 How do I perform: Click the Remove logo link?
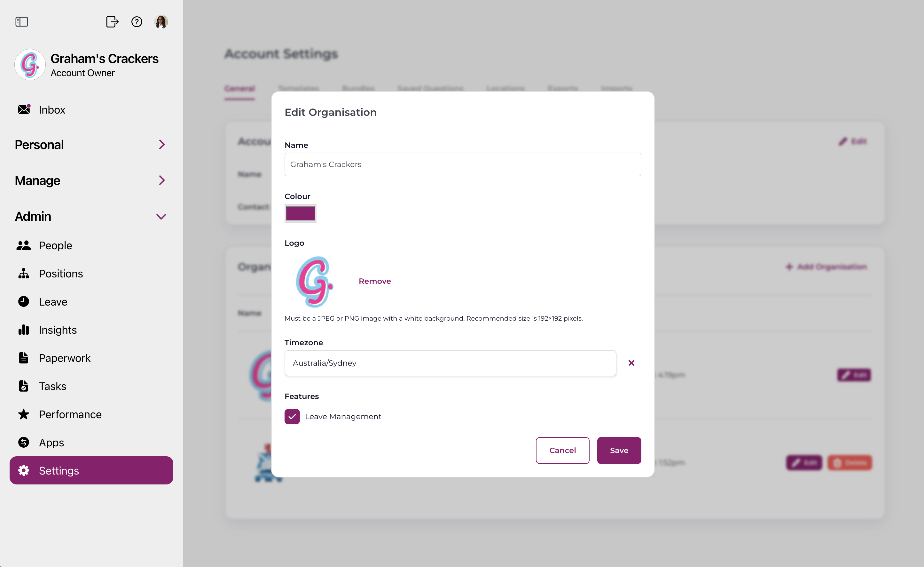tap(375, 281)
